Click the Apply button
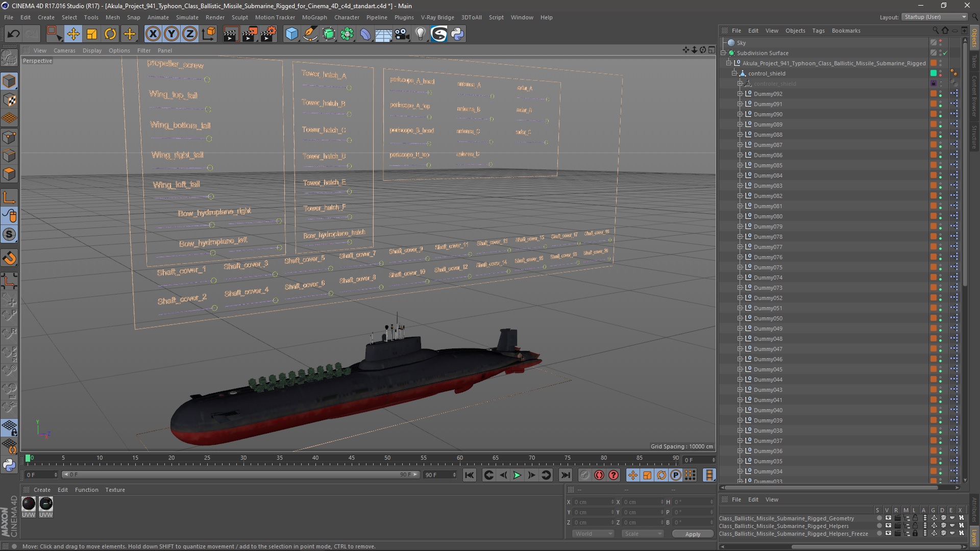 point(693,534)
